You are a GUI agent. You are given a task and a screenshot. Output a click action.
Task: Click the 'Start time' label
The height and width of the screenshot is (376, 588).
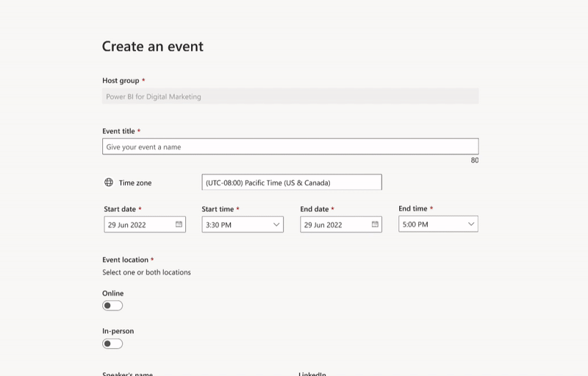pos(218,209)
